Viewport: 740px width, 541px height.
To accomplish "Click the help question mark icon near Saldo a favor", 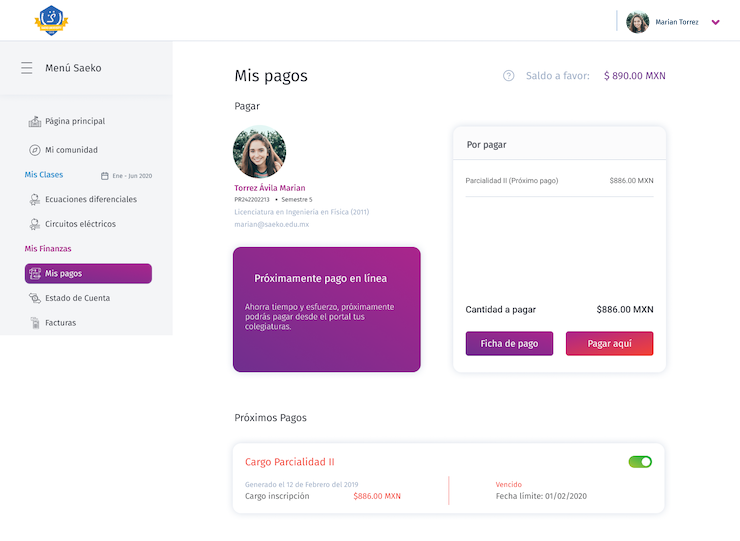I will [x=508, y=76].
